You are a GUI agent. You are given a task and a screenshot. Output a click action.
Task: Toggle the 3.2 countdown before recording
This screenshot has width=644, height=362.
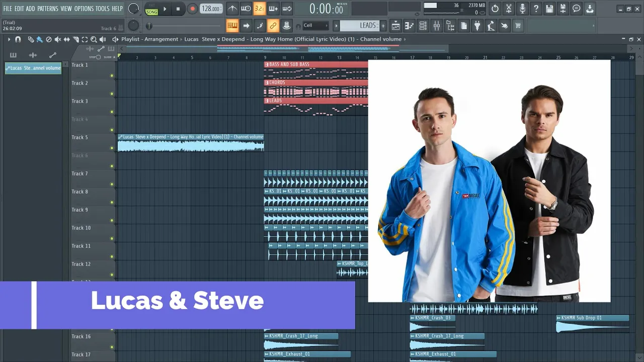(x=259, y=9)
